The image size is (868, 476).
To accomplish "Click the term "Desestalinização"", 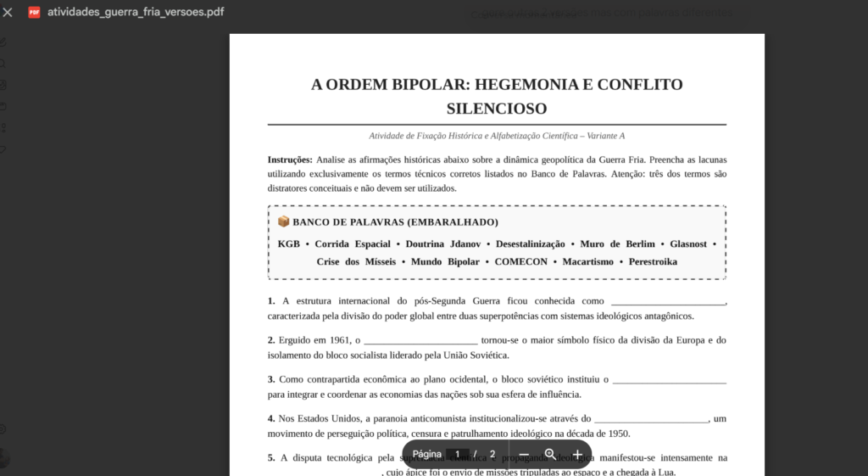I will pyautogui.click(x=531, y=244).
